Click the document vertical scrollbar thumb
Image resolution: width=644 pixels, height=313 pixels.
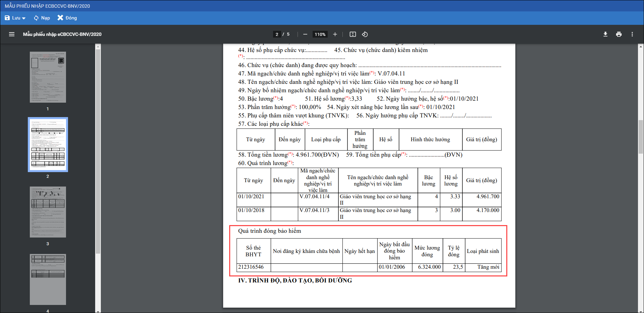(x=641, y=136)
